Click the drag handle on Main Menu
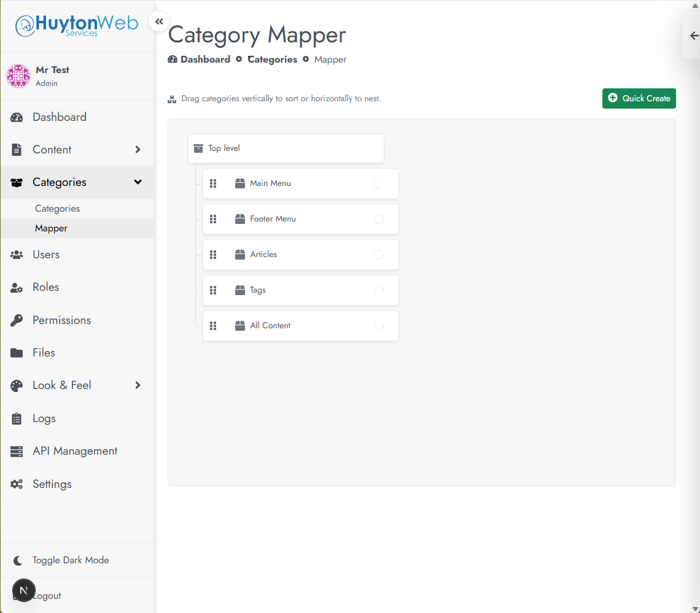This screenshot has width=700, height=613. click(213, 183)
